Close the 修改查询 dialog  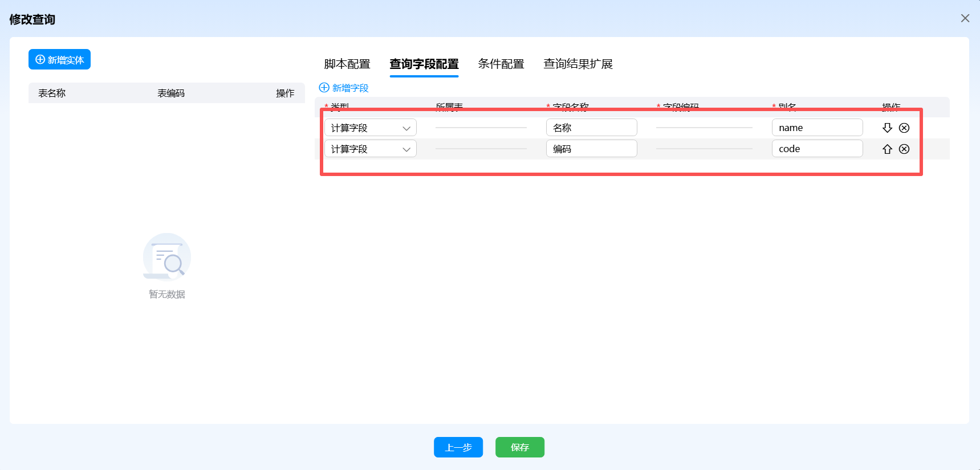[965, 18]
